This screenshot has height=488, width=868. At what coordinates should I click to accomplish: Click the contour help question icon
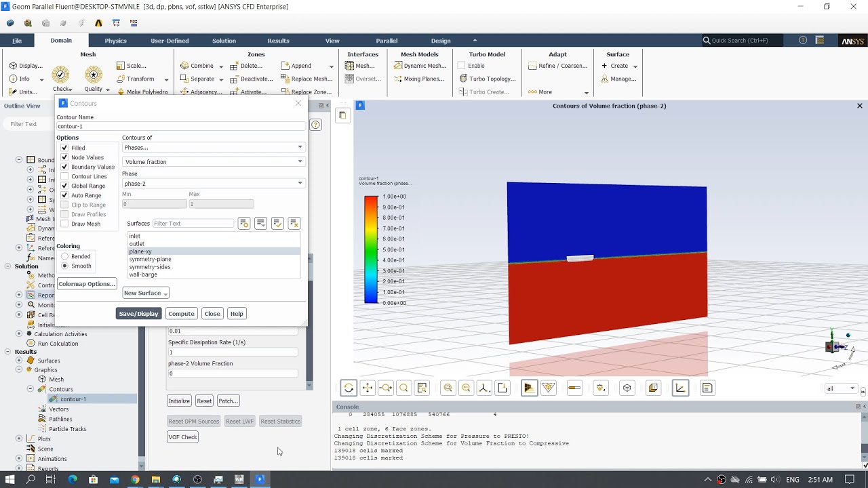315,125
